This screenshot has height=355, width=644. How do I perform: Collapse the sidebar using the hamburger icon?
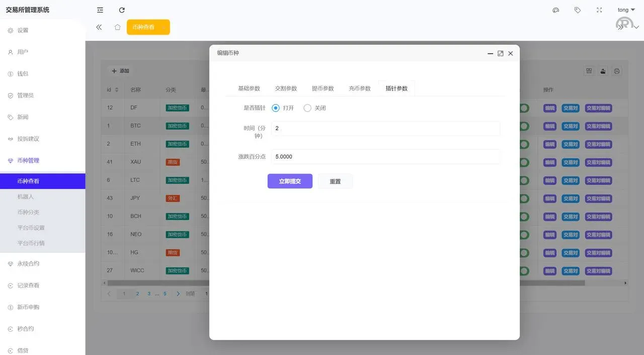(x=100, y=10)
